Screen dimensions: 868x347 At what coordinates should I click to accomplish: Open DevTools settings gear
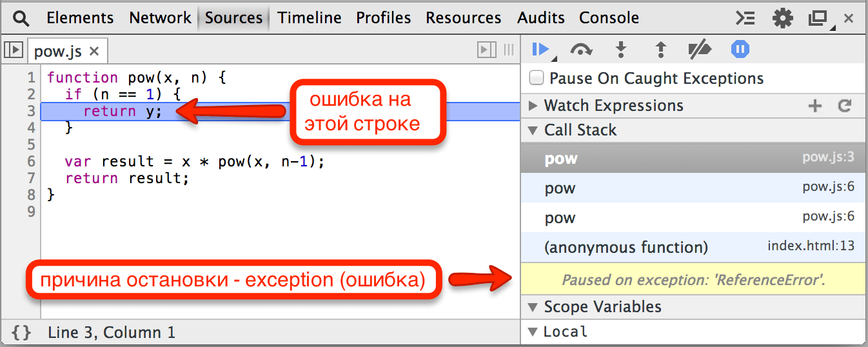pos(782,18)
